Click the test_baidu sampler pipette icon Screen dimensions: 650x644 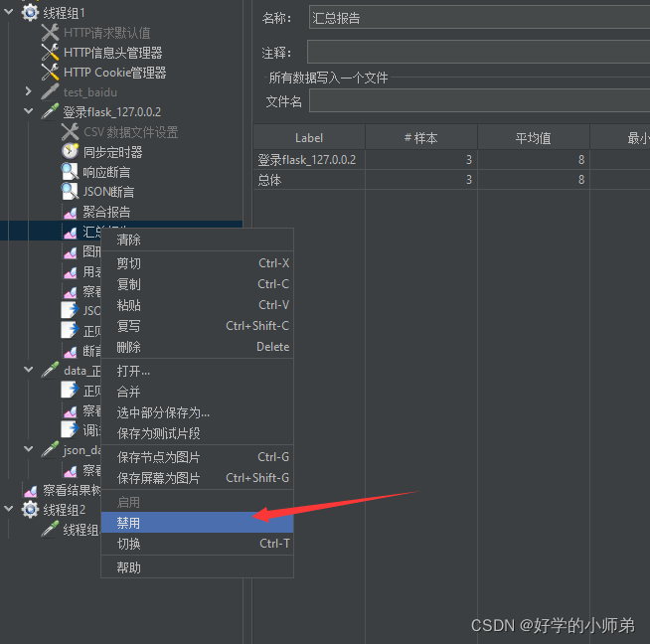50,92
